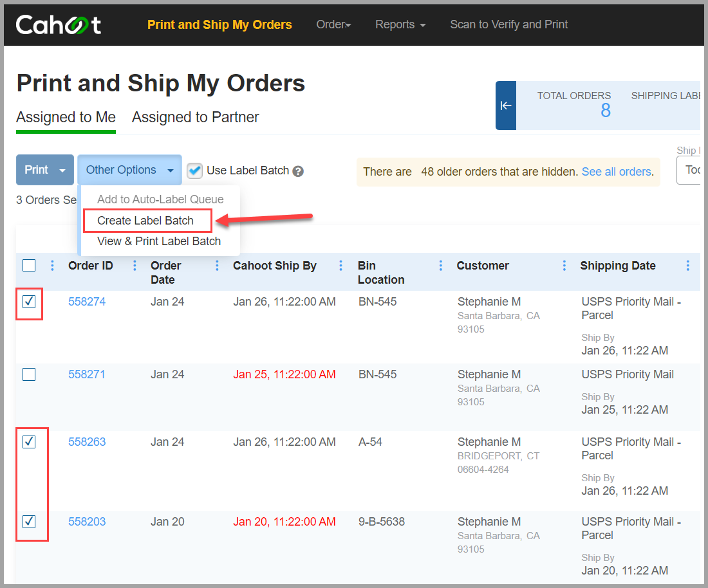Click bin location 9-B-5638
Image resolution: width=708 pixels, height=588 pixels.
tap(381, 521)
